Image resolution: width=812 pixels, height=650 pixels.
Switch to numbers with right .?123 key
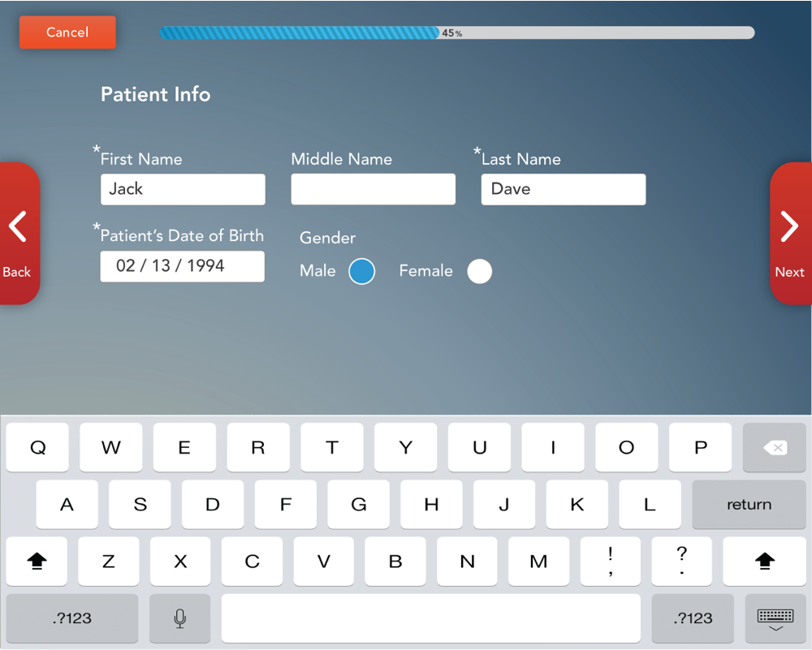tap(693, 618)
